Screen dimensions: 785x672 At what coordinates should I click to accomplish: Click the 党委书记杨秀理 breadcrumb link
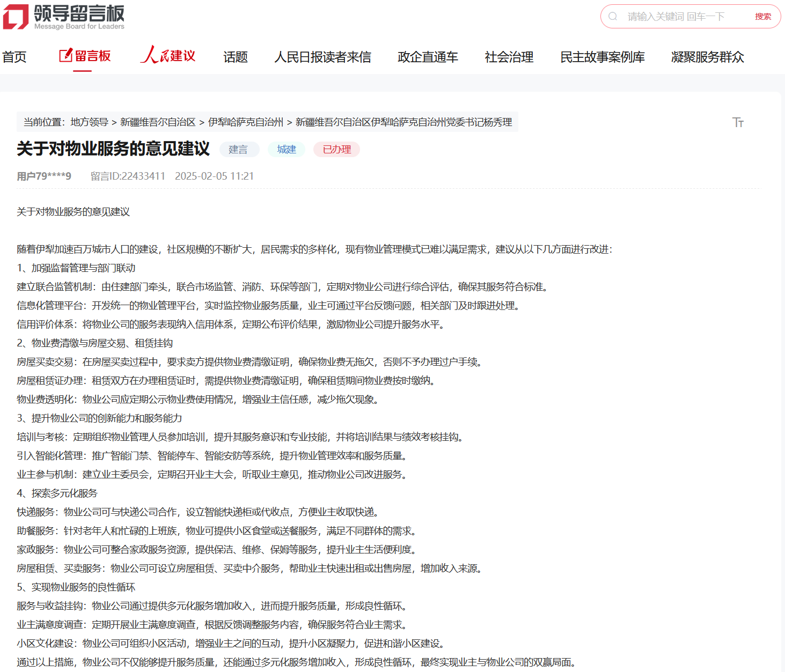click(403, 122)
